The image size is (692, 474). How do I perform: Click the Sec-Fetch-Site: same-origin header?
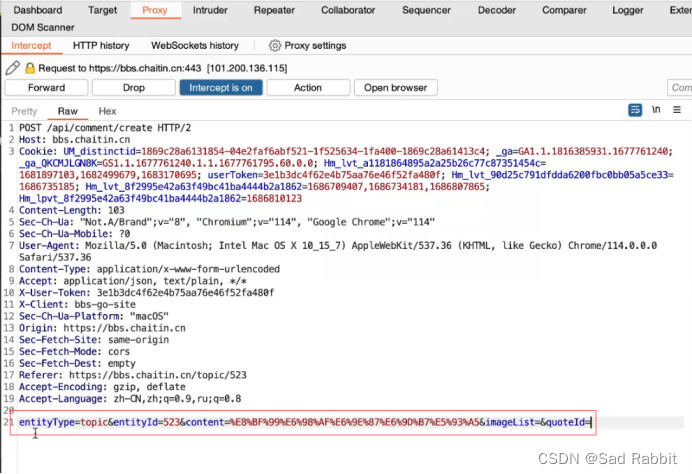pyautogui.click(x=94, y=339)
